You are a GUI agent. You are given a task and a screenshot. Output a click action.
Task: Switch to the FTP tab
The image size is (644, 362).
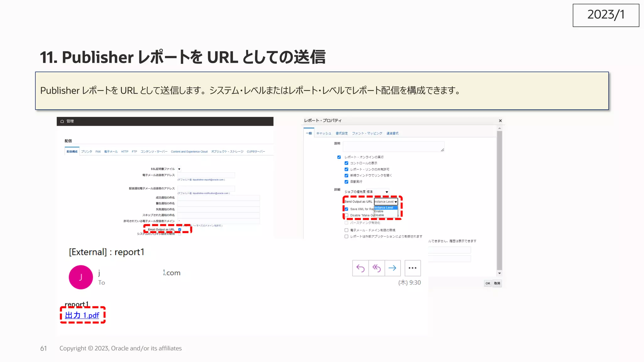pos(134,151)
